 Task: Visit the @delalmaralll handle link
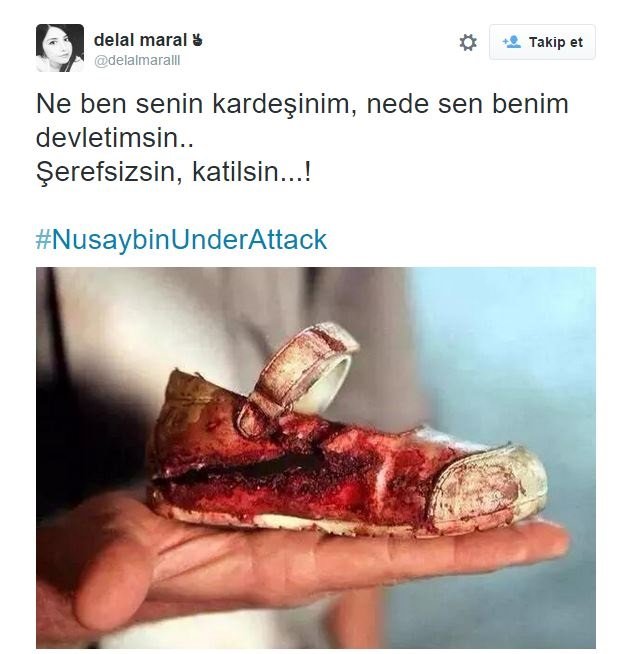coord(137,61)
